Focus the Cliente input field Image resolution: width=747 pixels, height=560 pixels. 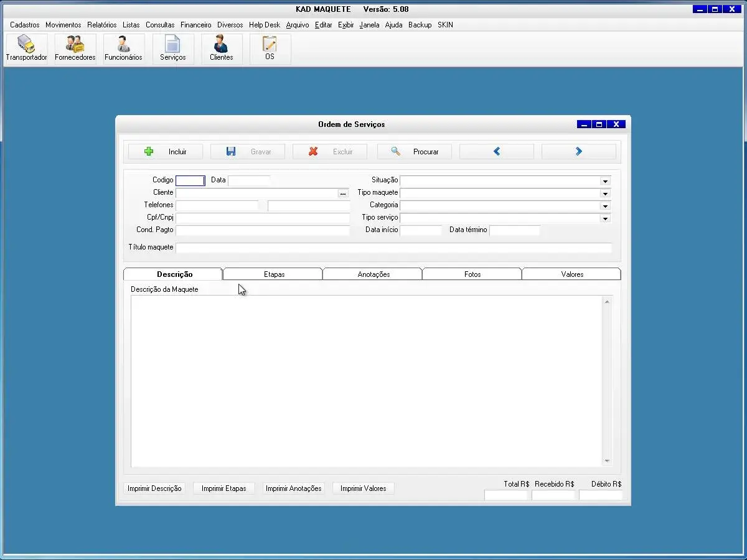(257, 193)
